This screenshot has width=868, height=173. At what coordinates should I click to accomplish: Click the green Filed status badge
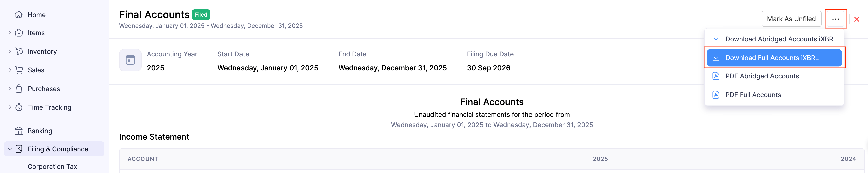[201, 15]
